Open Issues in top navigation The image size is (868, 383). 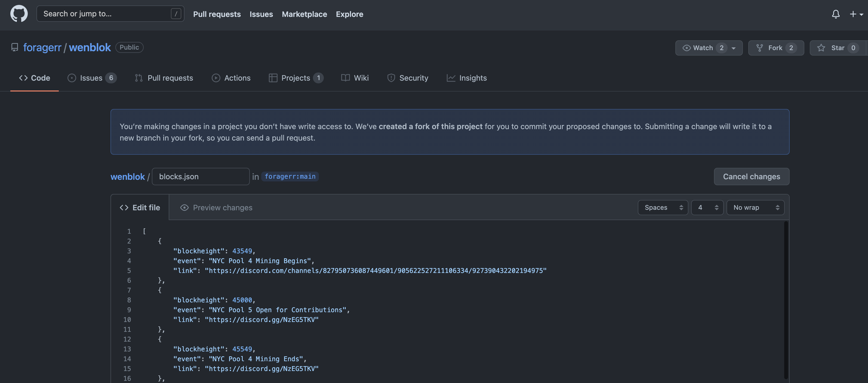point(261,14)
